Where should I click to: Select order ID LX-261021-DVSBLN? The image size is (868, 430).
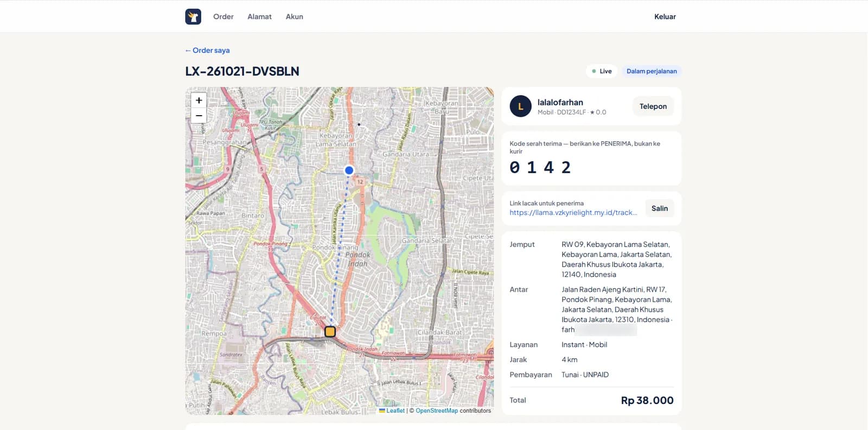[242, 71]
